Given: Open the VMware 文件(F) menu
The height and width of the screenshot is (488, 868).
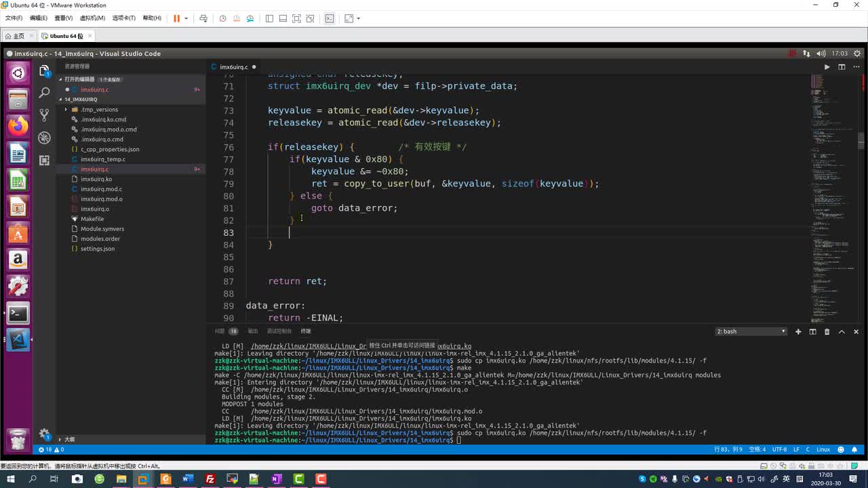Looking at the screenshot, I should (14, 18).
